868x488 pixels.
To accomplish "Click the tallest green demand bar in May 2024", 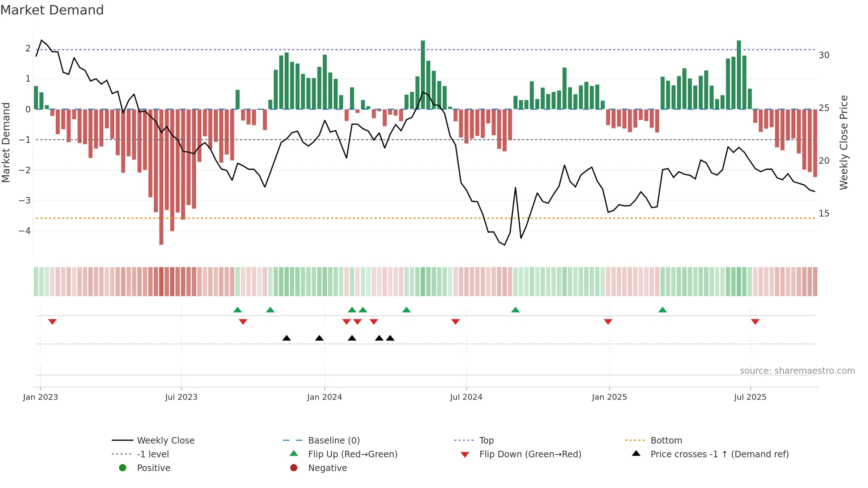I will point(423,75).
